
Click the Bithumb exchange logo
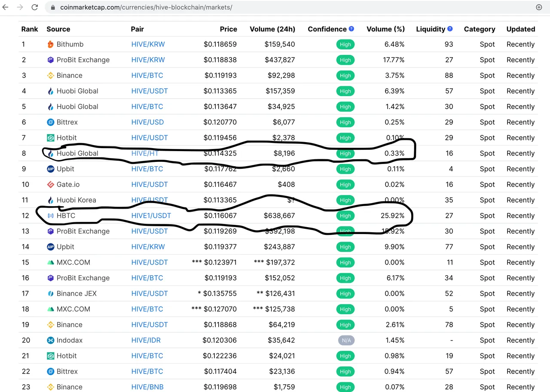50,44
